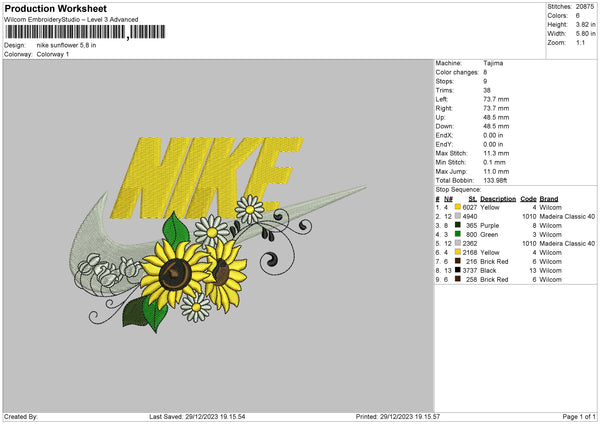Click the Zoom value 1:1
Viewport: 600px width, 424px height.
580,42
